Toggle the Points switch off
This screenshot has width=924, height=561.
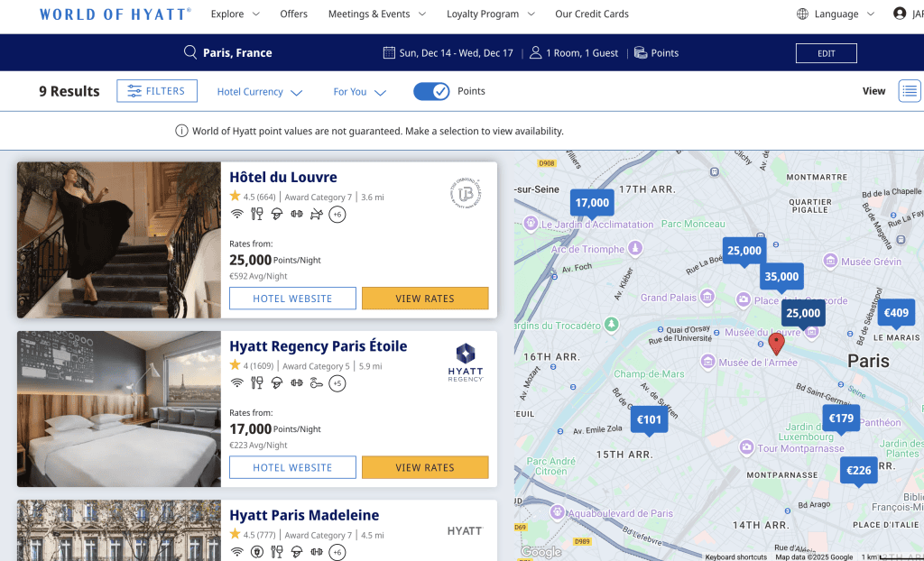click(431, 91)
